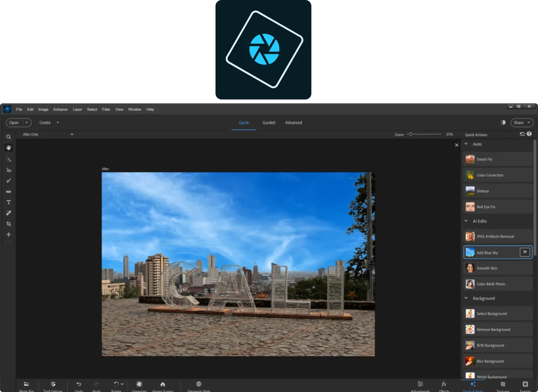Apply B/W Background action
Viewport: 538px width, 392px height.
[x=498, y=345]
